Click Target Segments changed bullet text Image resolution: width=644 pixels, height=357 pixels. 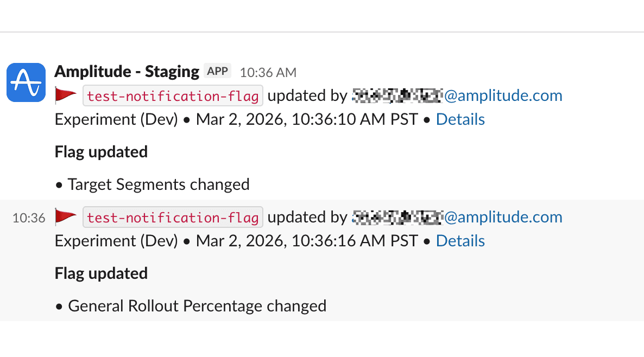tap(158, 184)
